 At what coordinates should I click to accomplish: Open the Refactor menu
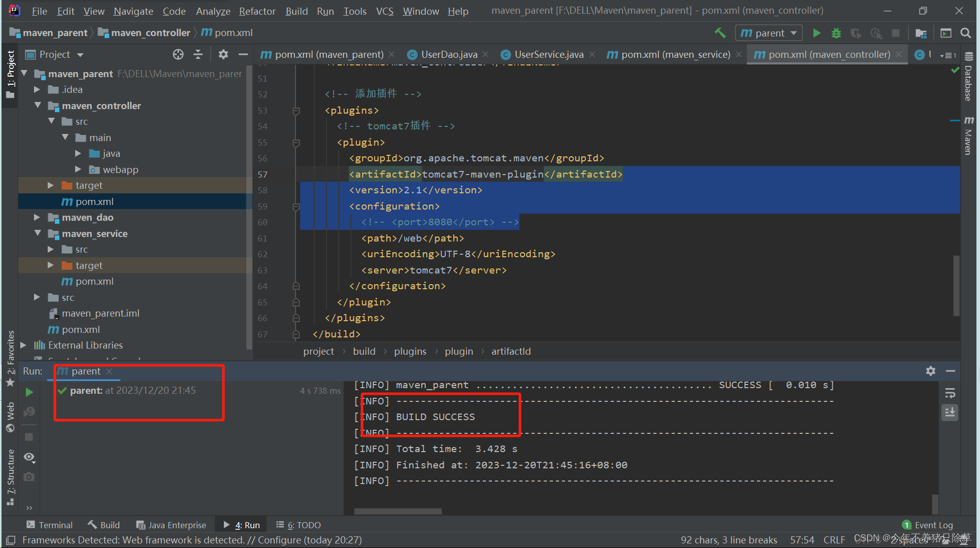coord(257,11)
